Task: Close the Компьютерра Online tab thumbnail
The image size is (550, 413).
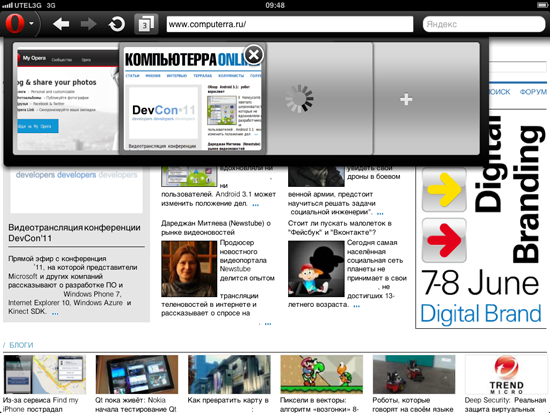Action: coord(254,54)
